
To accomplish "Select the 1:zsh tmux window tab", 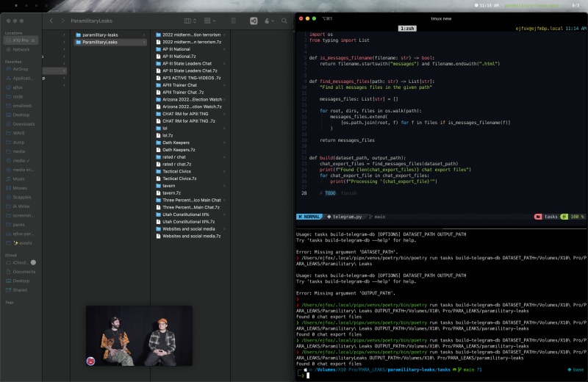I will tap(407, 29).
